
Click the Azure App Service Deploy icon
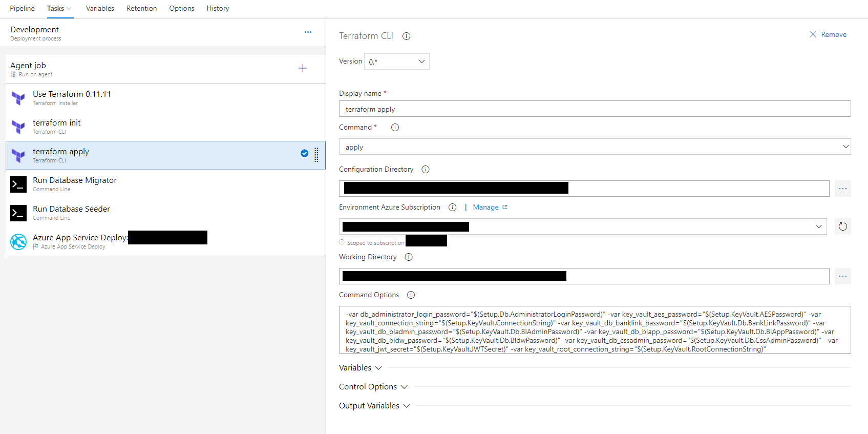pos(18,241)
